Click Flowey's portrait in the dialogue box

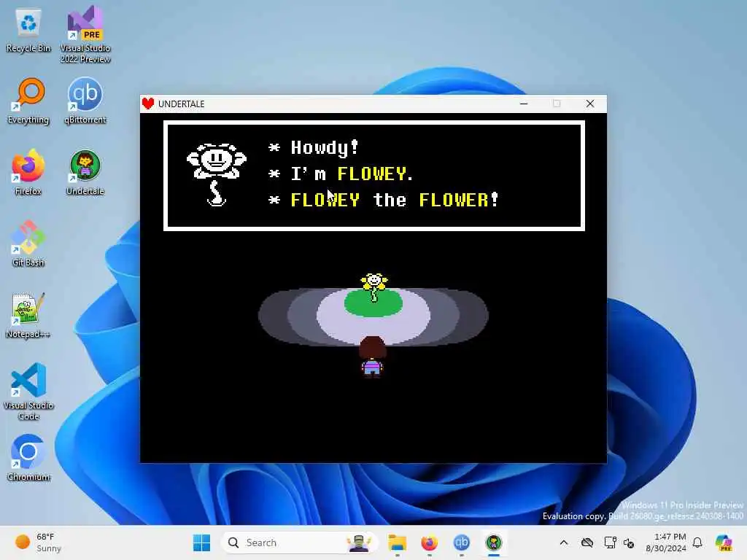tap(217, 175)
